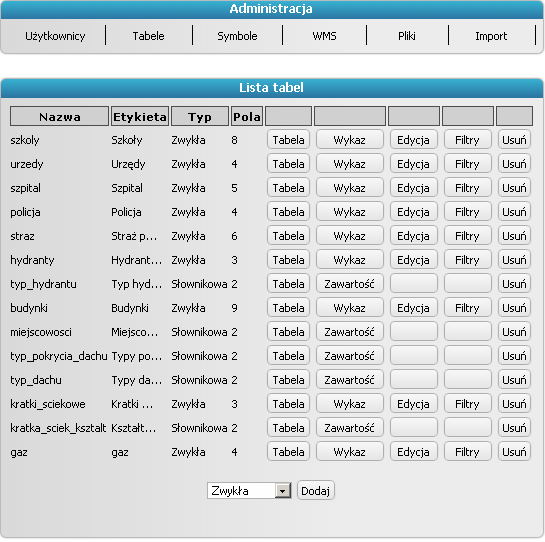Screen dimensions: 545x542
Task: Open Filtry for the szpital table
Action: click(x=467, y=188)
